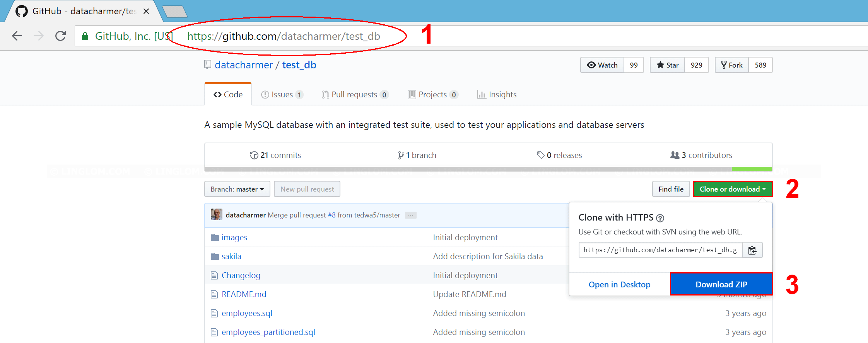Click the repository book icon
The image size is (868, 343).
(208, 65)
